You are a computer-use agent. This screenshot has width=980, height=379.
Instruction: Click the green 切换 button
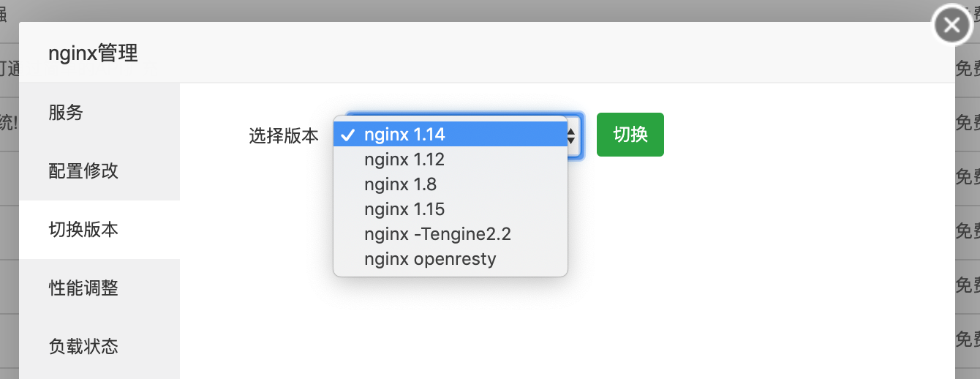pyautogui.click(x=630, y=135)
